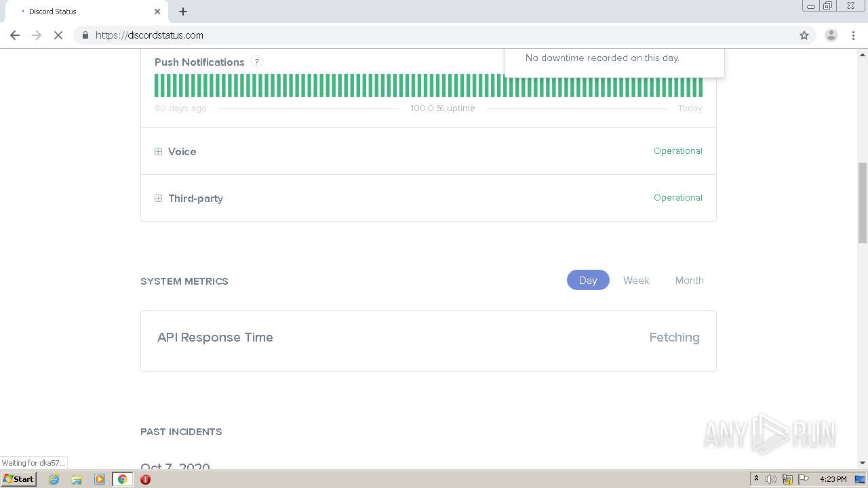Open Chrome's three-dot menu
Image resolution: width=868 pixels, height=488 pixels.
click(x=853, y=35)
